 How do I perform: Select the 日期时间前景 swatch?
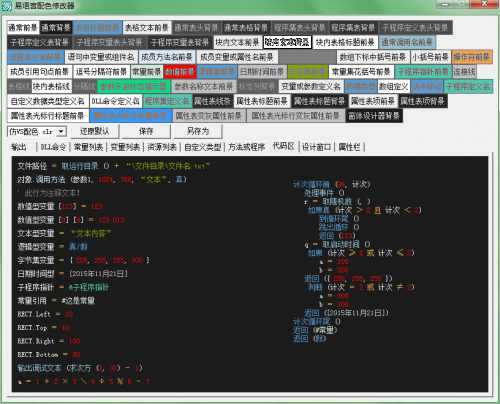262,72
